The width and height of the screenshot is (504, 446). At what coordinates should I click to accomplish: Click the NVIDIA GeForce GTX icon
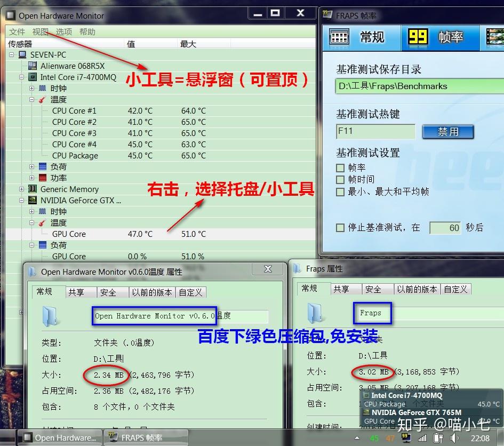tap(33, 200)
